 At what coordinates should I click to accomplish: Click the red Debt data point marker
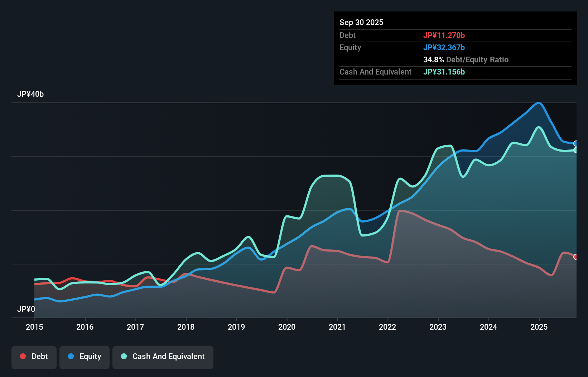point(575,257)
